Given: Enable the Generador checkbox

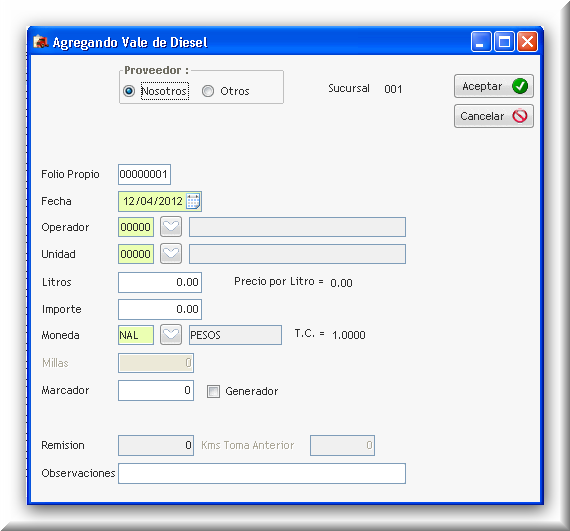Looking at the screenshot, I should point(213,391).
